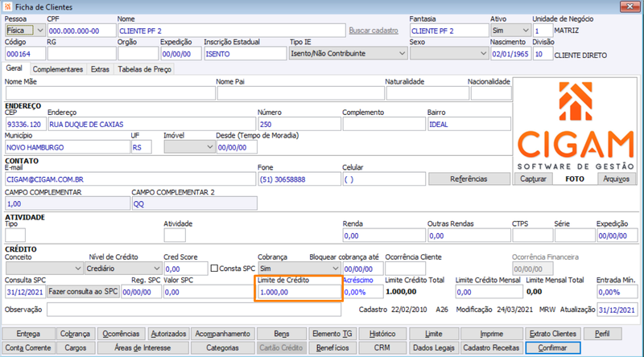644x357 pixels.
Task: Click the Número field showing 250
Action: 299,124
